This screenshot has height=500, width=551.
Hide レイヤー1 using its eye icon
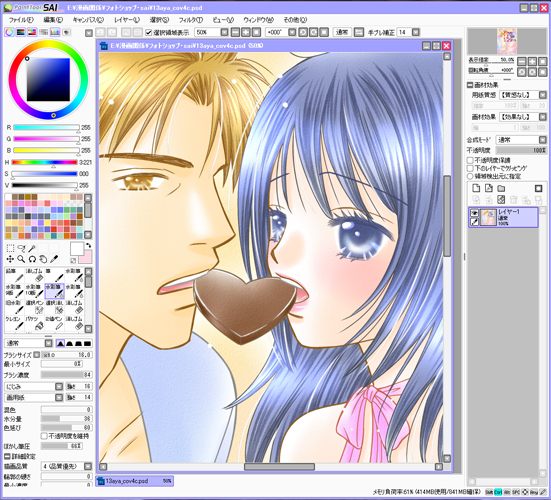pos(474,213)
